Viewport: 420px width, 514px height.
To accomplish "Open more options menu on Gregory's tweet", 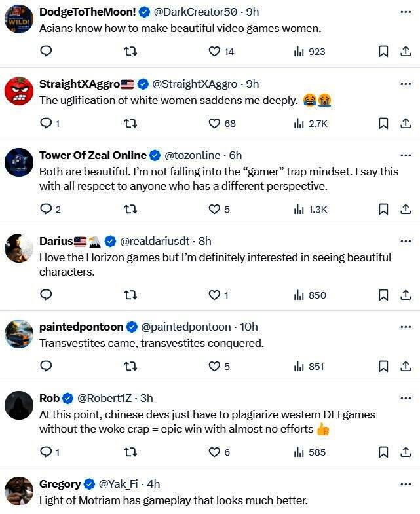I will coord(406,484).
